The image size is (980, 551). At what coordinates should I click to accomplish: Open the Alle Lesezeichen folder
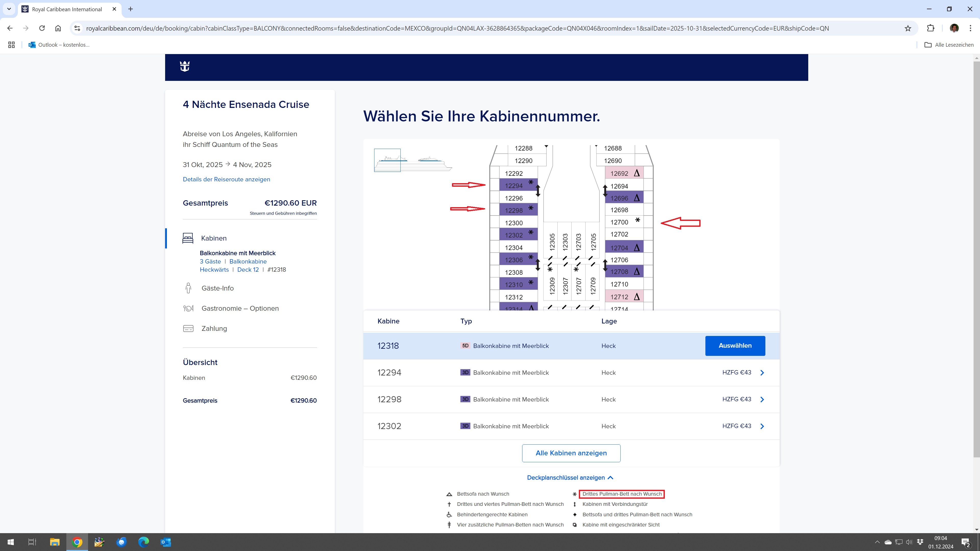[949, 45]
